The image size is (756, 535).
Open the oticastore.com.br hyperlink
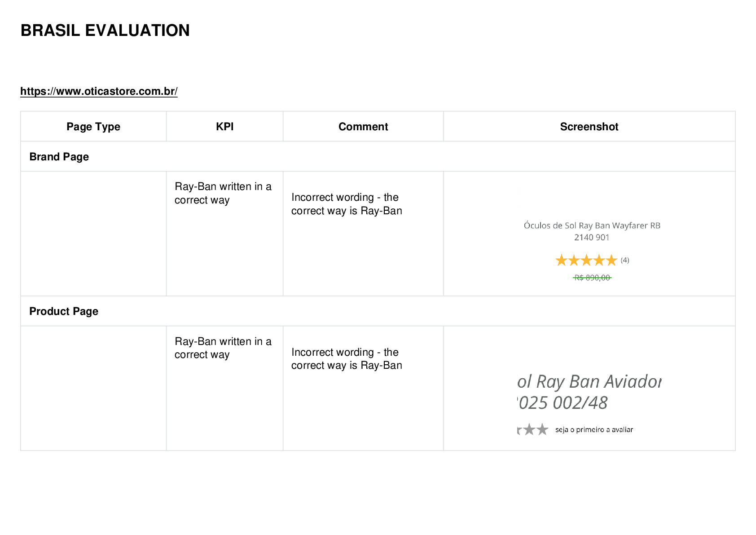(x=99, y=91)
